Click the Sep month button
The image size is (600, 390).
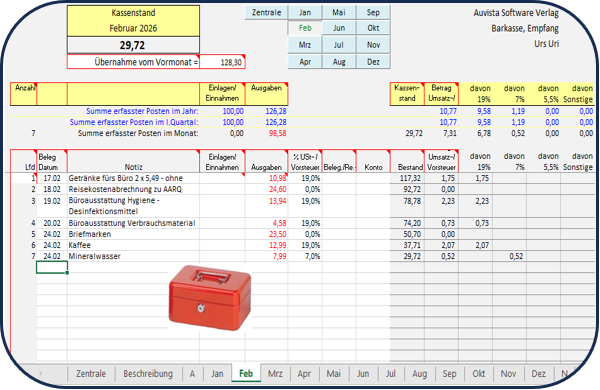point(373,12)
